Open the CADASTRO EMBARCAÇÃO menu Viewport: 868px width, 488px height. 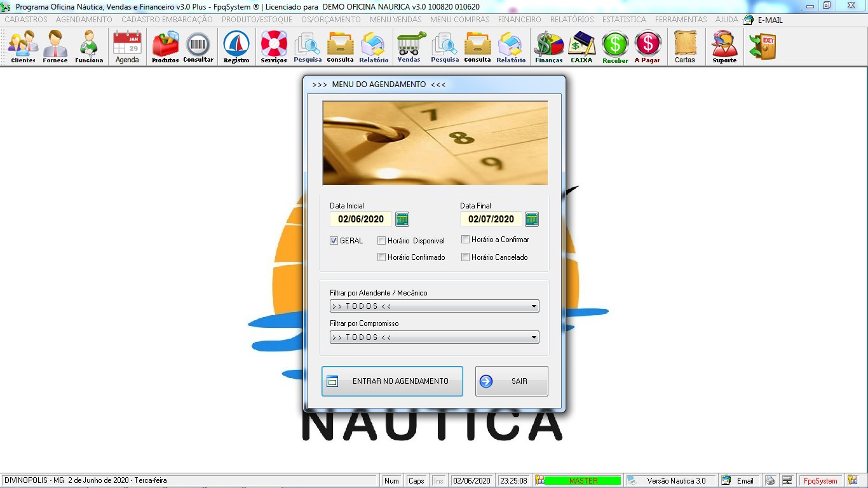pos(167,20)
